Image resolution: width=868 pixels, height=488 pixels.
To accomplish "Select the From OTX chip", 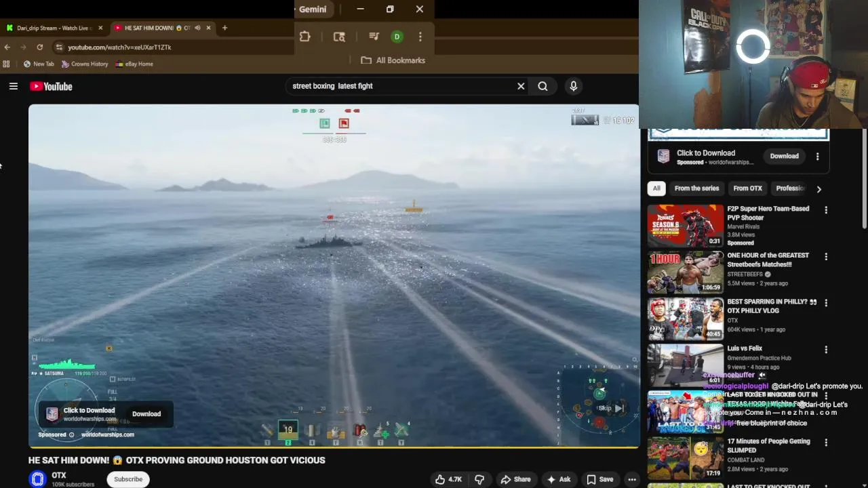I will point(747,188).
